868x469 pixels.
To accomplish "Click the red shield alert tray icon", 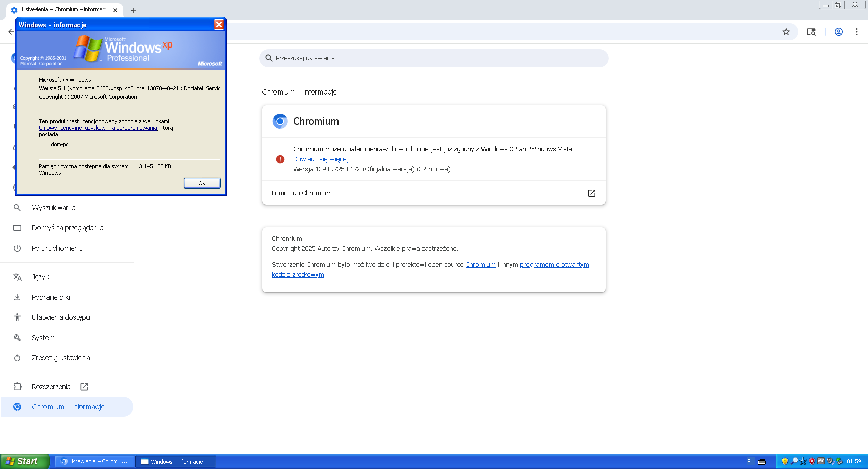I will [x=812, y=461].
